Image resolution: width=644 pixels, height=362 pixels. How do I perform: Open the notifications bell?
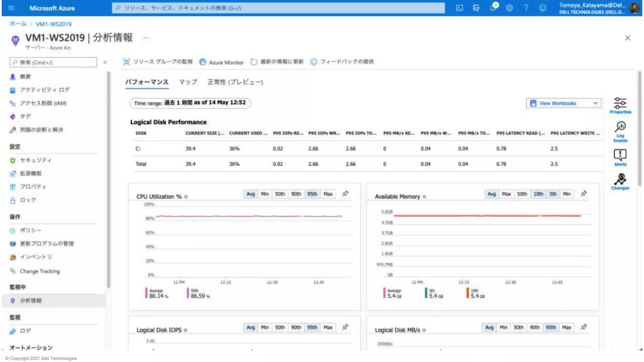(493, 8)
